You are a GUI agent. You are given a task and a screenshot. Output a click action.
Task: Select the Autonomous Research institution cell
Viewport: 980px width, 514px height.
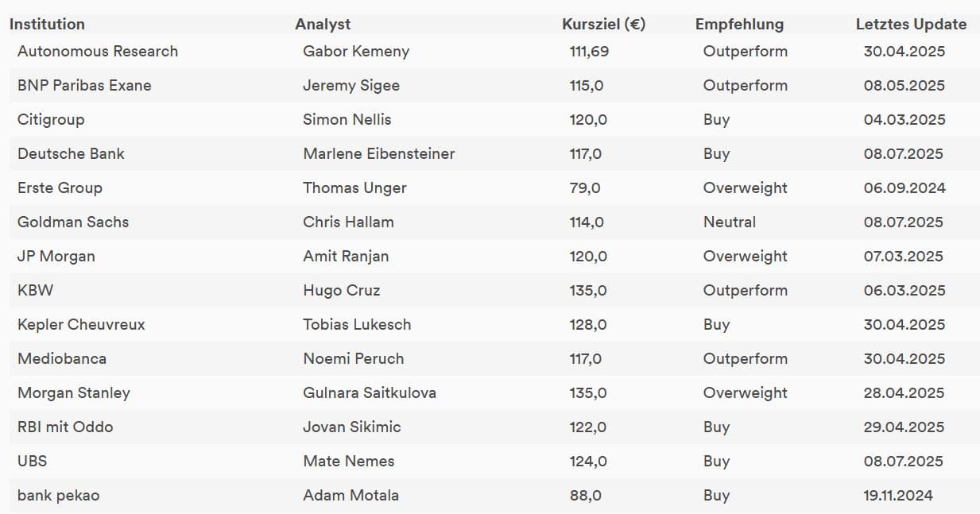(98, 51)
